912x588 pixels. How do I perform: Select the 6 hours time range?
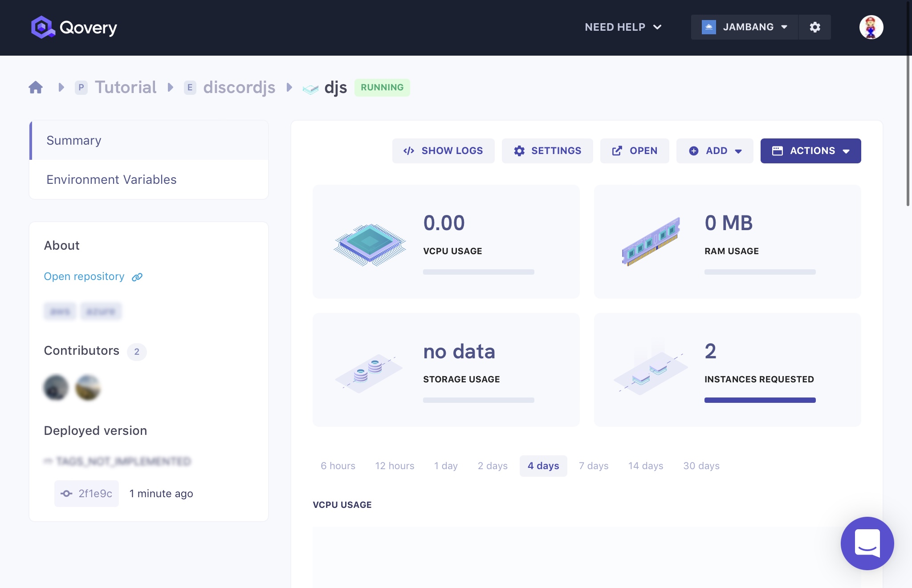338,466
